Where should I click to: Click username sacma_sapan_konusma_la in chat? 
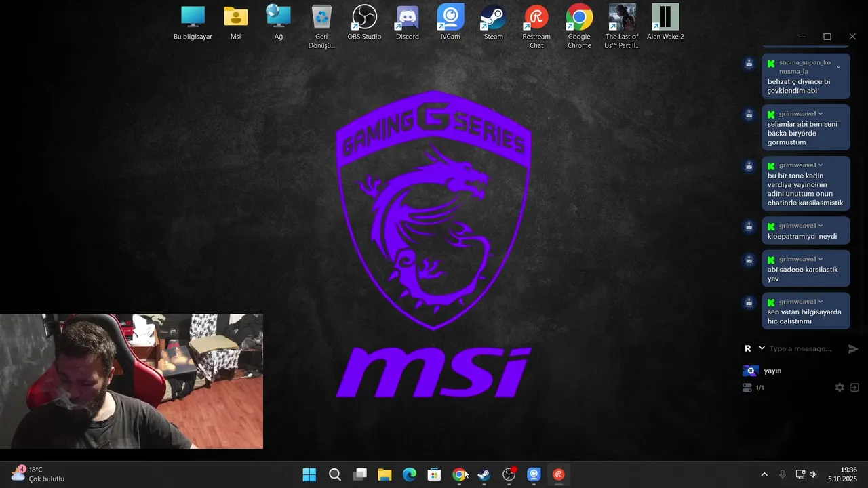pyautogui.click(x=804, y=67)
